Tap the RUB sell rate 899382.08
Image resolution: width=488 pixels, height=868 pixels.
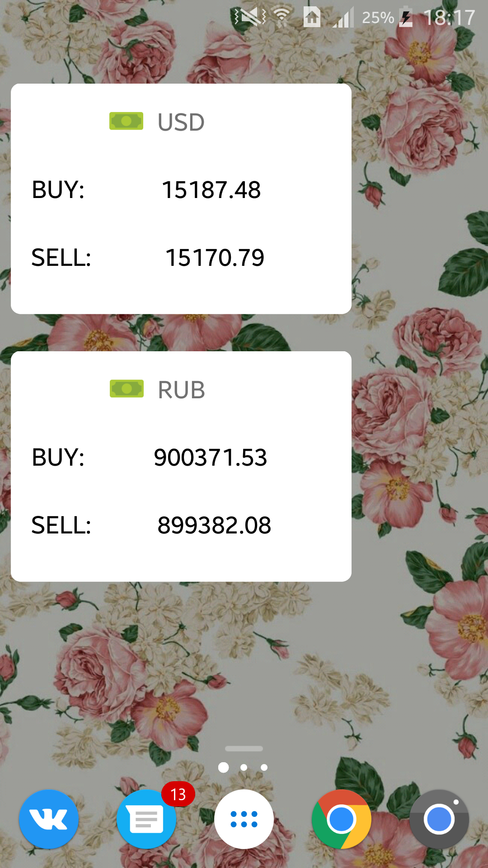point(214,525)
